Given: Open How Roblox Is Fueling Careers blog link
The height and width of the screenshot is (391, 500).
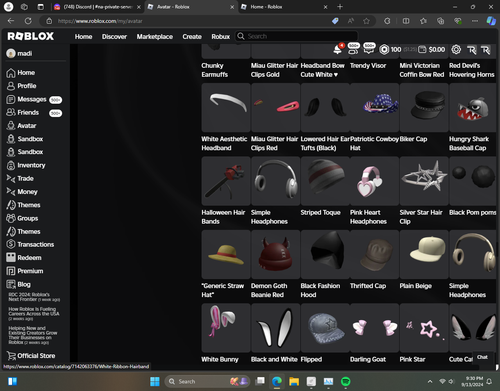Looking at the screenshot, I should point(34,314).
